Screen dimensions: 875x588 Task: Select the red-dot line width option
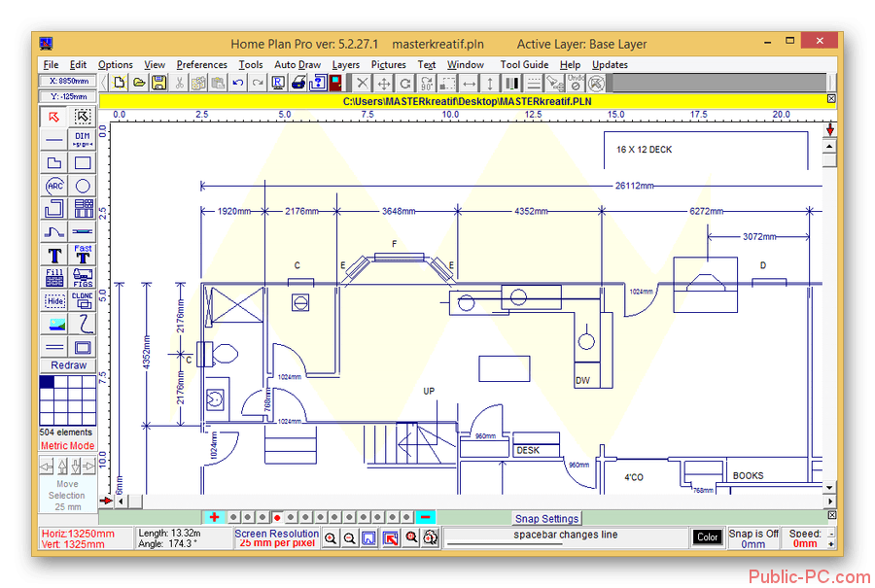pyautogui.click(x=278, y=517)
